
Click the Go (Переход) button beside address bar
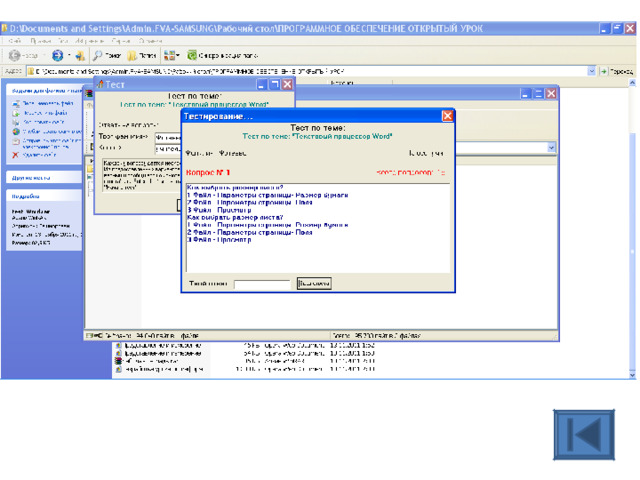(617, 71)
